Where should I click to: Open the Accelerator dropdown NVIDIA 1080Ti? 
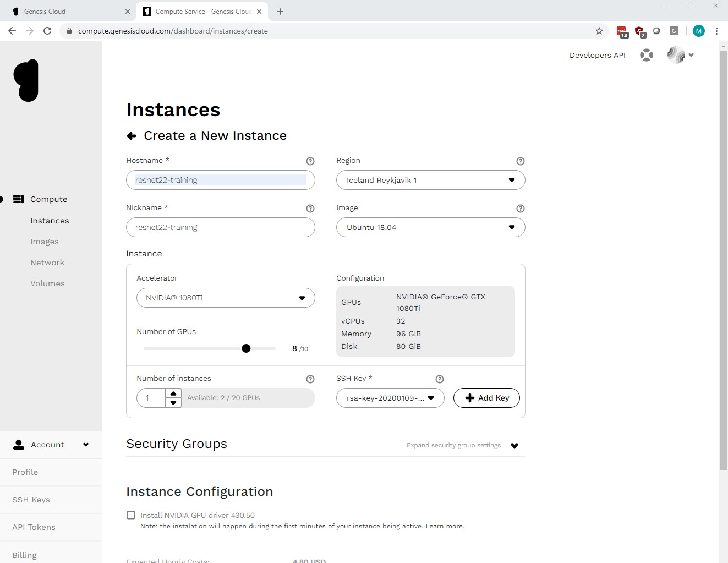(226, 298)
